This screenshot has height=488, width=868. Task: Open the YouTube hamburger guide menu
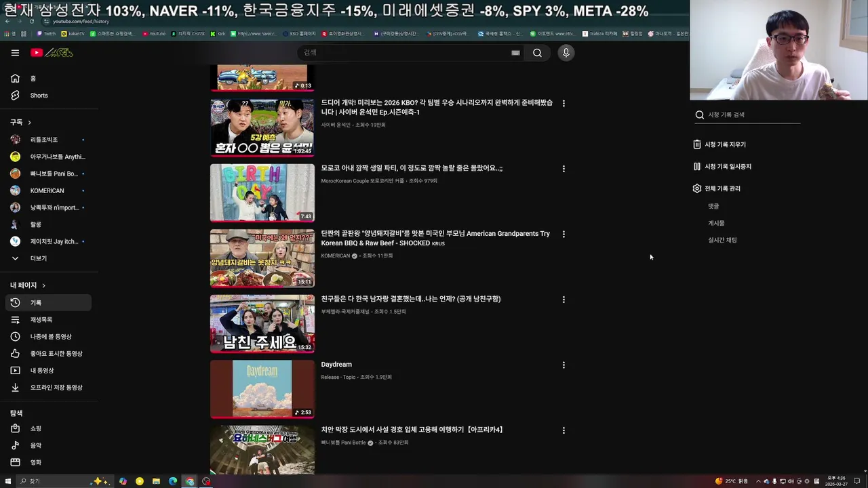coord(15,53)
